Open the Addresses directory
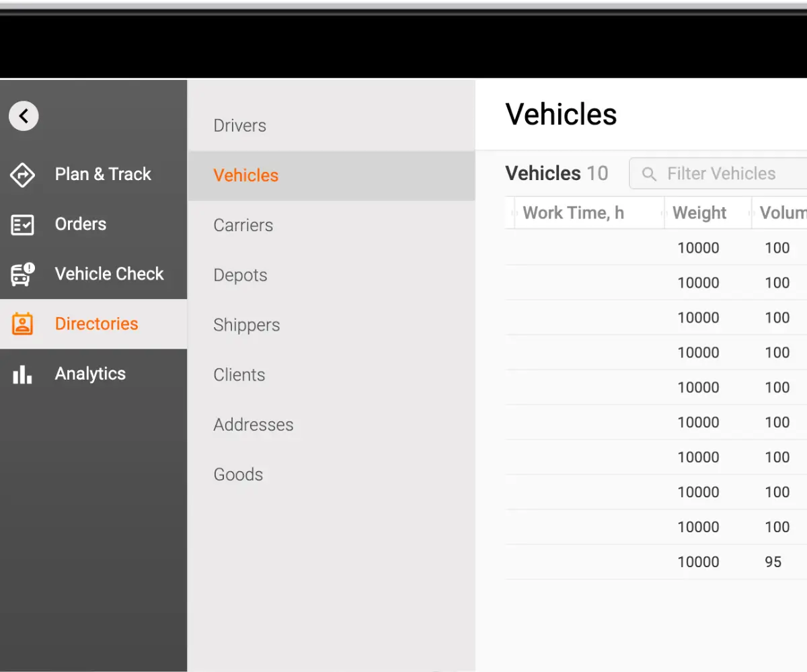 click(x=332, y=425)
